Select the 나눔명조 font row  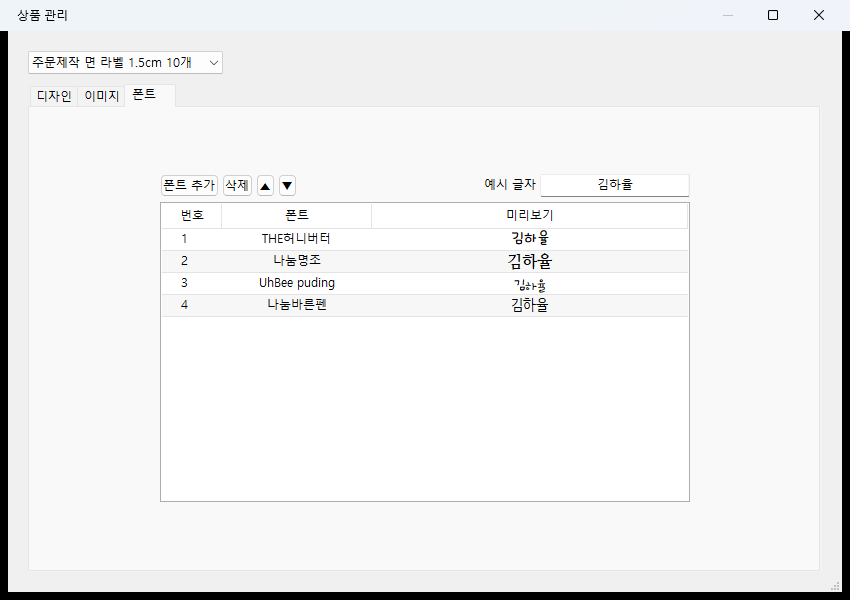click(425, 261)
